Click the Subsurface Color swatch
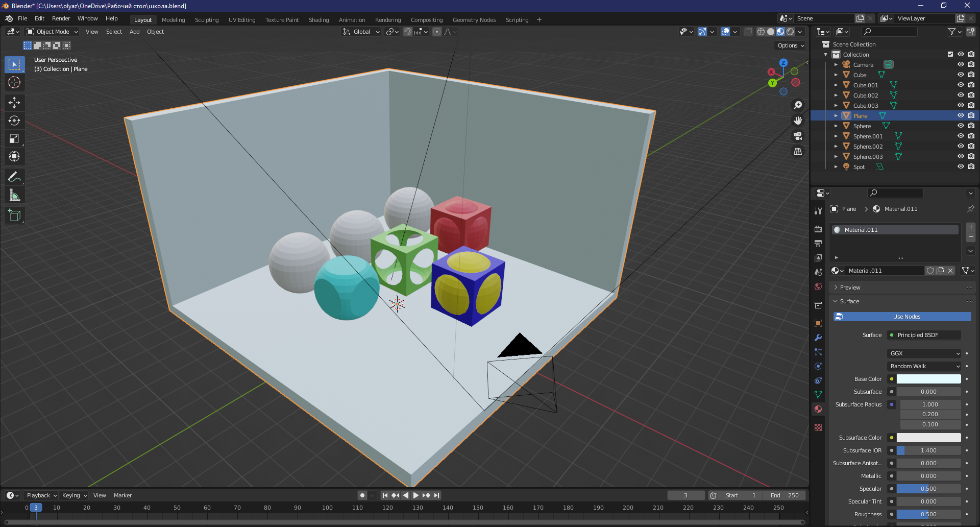The width and height of the screenshot is (980, 527). (928, 438)
